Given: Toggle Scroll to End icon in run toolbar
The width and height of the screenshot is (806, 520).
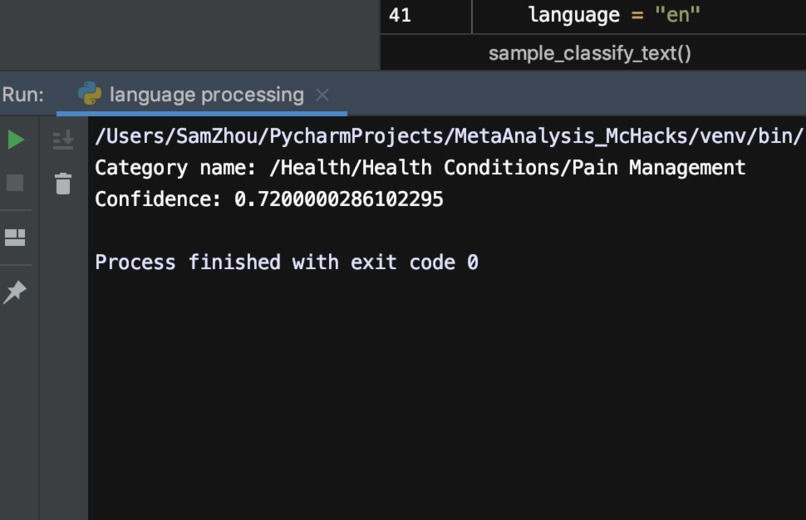Looking at the screenshot, I should (63, 140).
